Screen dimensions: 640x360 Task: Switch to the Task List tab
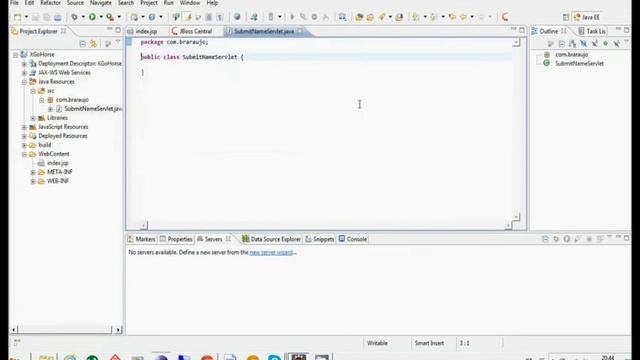tap(591, 31)
